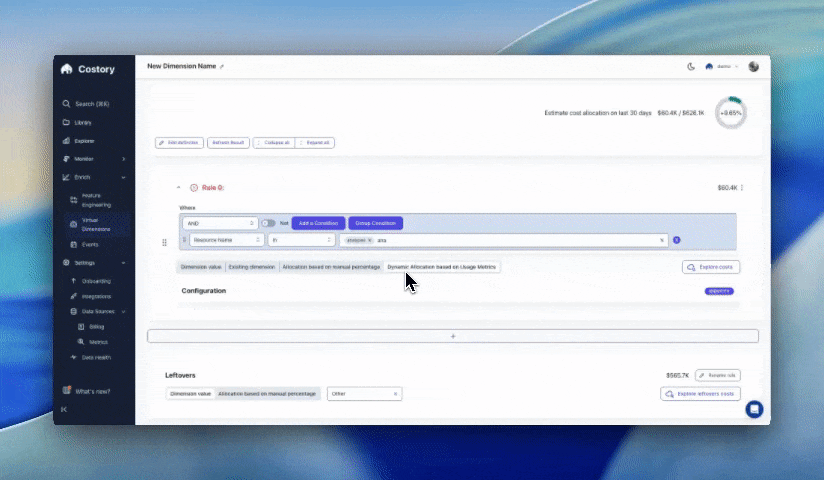Collapse the Enrich submenu chevron
Viewport: 824px width, 480px height.
tap(123, 177)
